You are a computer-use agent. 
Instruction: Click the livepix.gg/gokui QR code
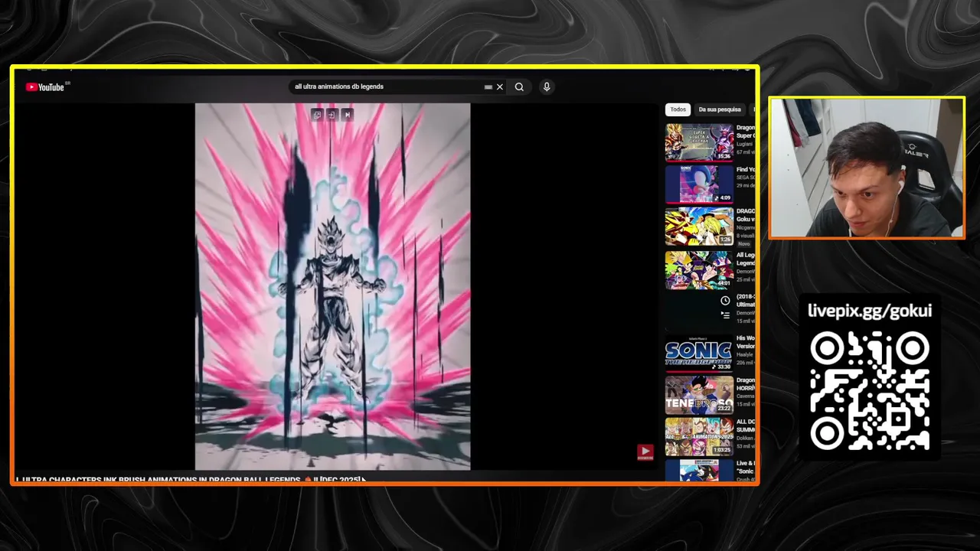(x=870, y=390)
